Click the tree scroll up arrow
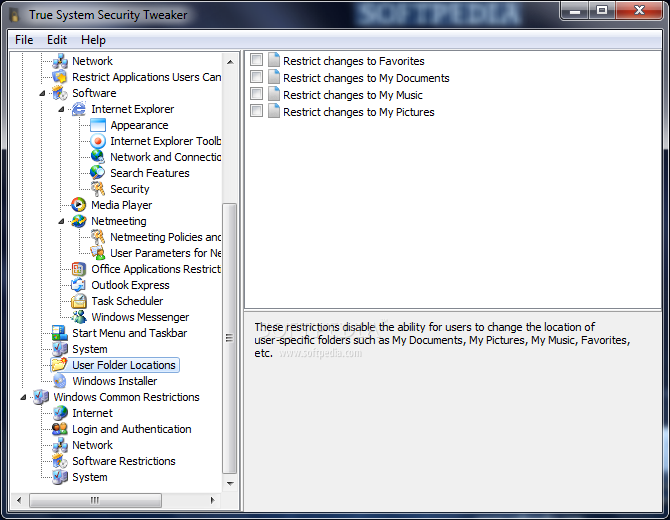 (x=230, y=62)
